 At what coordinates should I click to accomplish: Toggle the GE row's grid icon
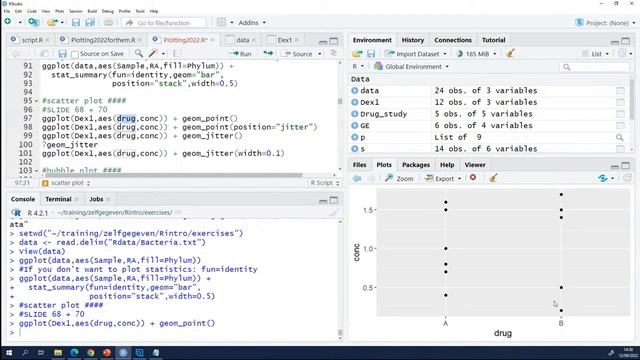click(x=620, y=125)
